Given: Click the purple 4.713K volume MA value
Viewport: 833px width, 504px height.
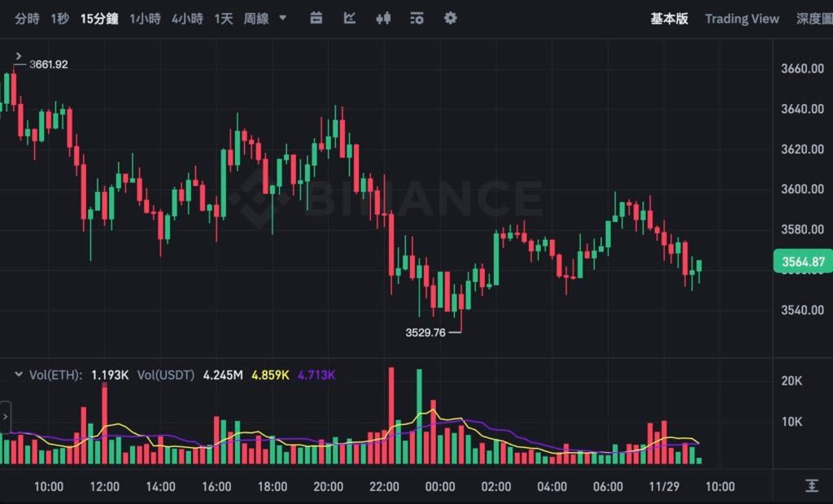Looking at the screenshot, I should pos(316,375).
